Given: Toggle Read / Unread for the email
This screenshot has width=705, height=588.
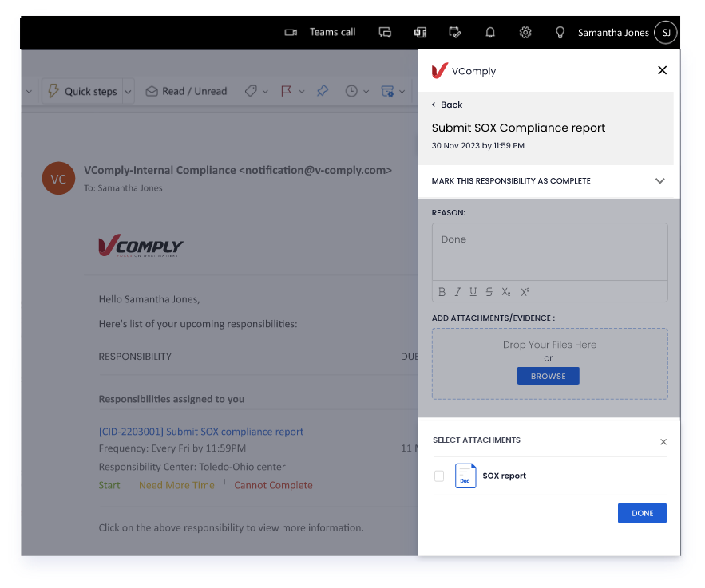Looking at the screenshot, I should pyautogui.click(x=186, y=91).
